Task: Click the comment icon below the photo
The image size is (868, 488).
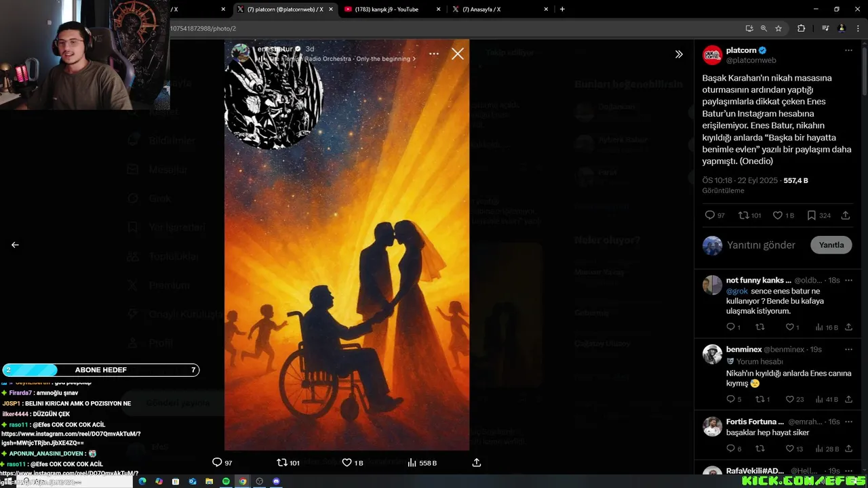Action: click(x=217, y=462)
